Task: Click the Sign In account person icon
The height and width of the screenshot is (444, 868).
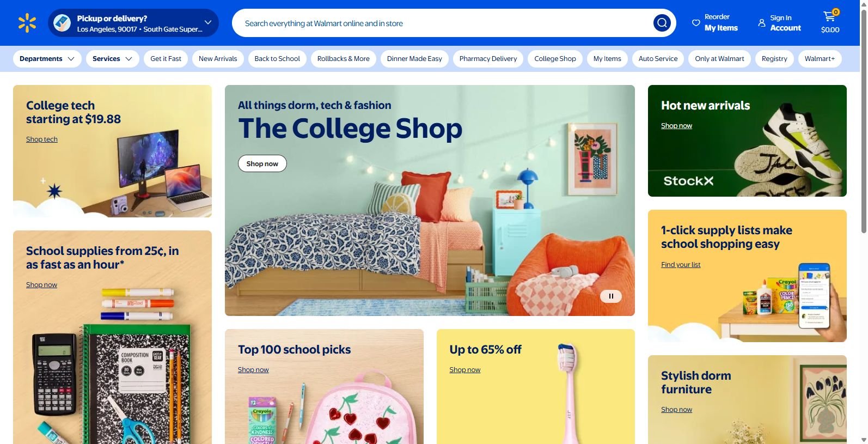Action: click(x=761, y=23)
